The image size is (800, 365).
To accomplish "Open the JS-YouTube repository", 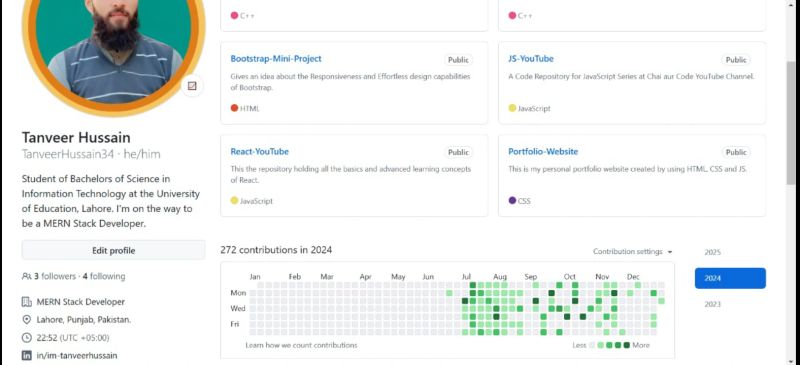I will pyautogui.click(x=531, y=59).
